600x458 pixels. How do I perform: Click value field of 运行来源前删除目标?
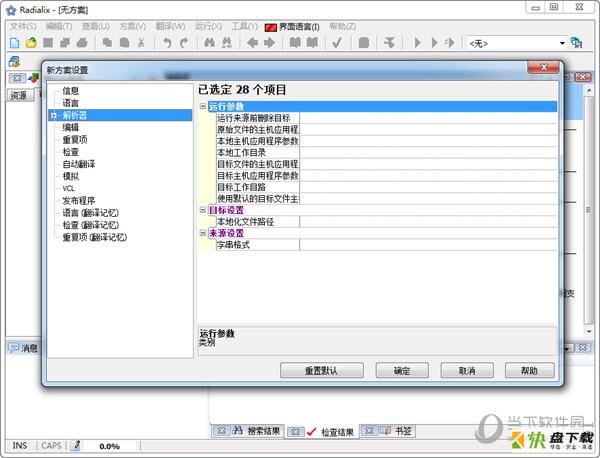coord(428,118)
